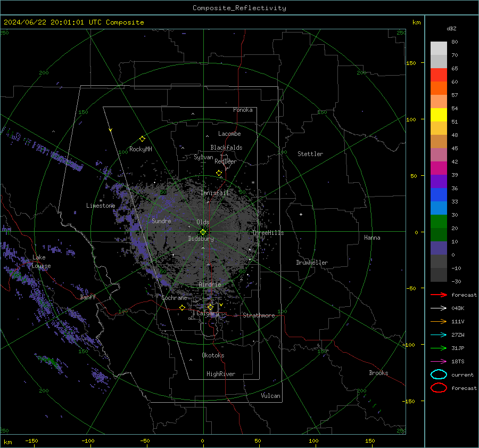Click the Innisfail city label

(215, 193)
